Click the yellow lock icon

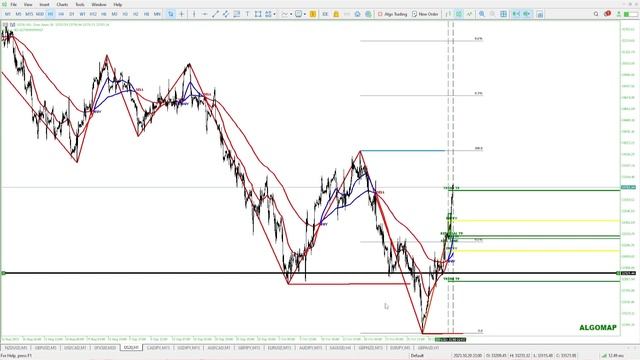(x=336, y=14)
